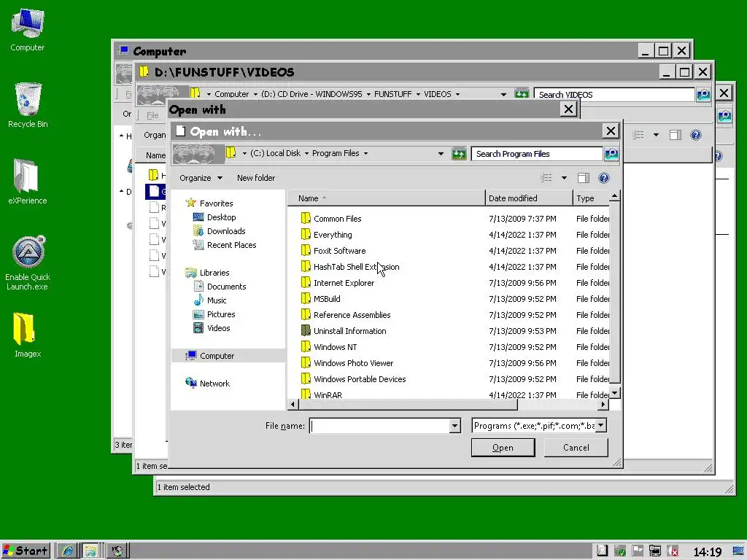Click the vertical scrollbar down arrow in file list
The height and width of the screenshot is (560, 747).
(614, 393)
